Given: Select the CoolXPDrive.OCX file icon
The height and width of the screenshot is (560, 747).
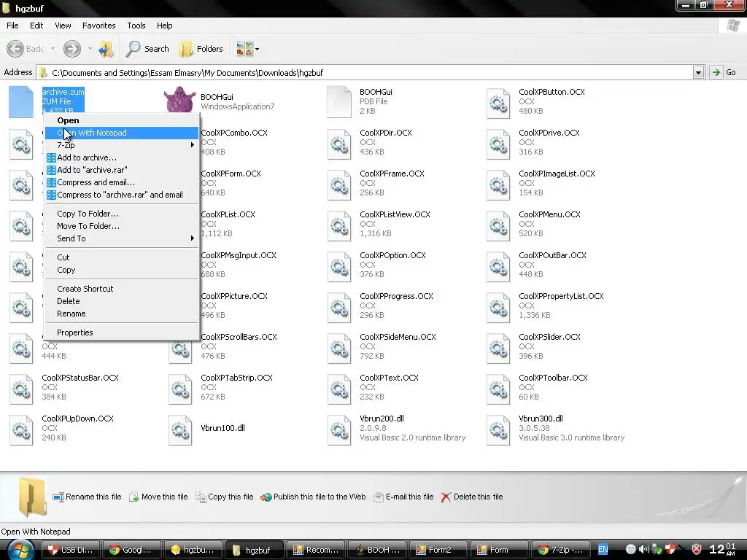Looking at the screenshot, I should click(498, 144).
